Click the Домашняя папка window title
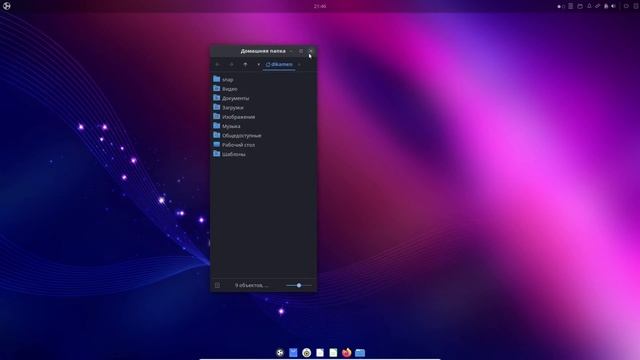Screen dimensions: 640x360 click(x=263, y=51)
